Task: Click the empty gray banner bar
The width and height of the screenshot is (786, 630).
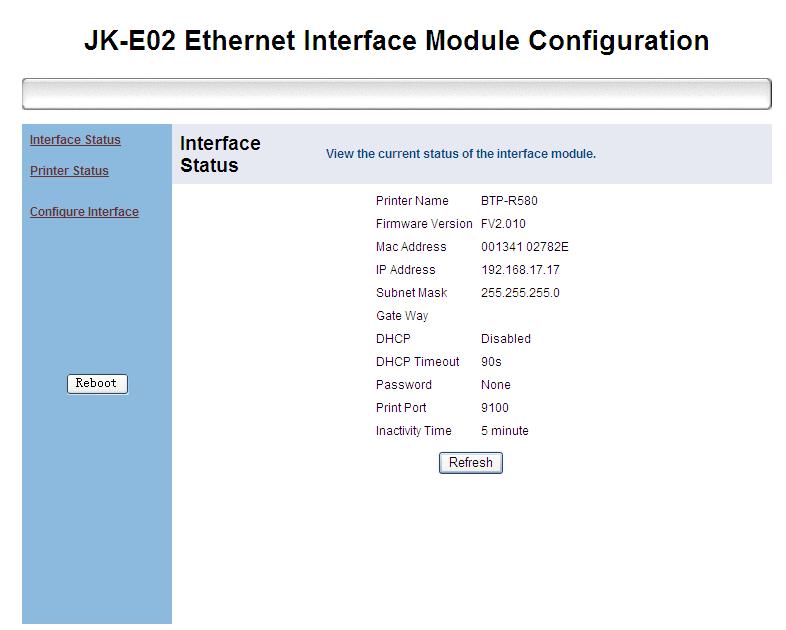Action: (x=396, y=94)
